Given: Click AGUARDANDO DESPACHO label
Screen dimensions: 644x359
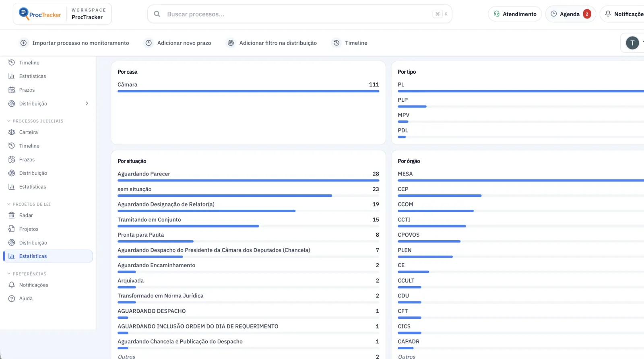Looking at the screenshot, I should click(x=152, y=311).
